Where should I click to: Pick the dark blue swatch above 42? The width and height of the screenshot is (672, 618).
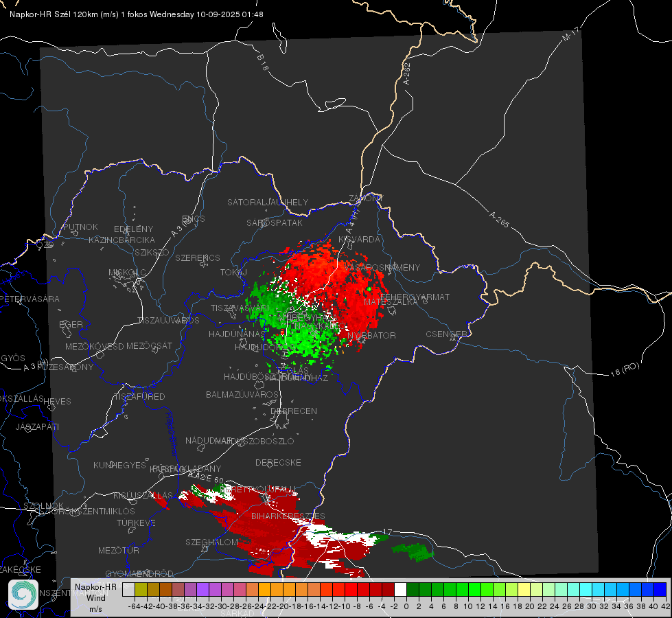(660, 589)
